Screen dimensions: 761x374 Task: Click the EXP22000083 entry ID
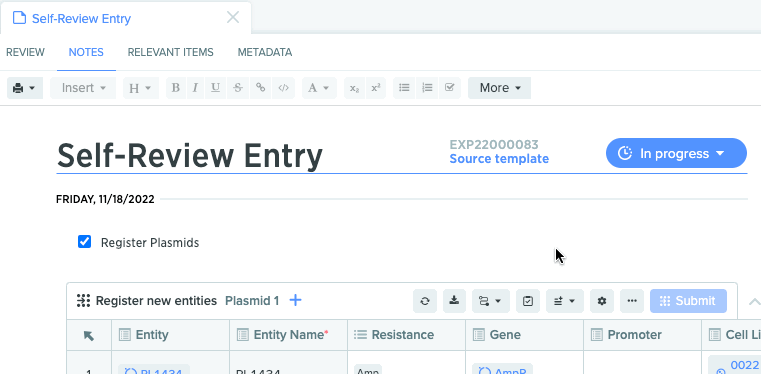tap(494, 145)
